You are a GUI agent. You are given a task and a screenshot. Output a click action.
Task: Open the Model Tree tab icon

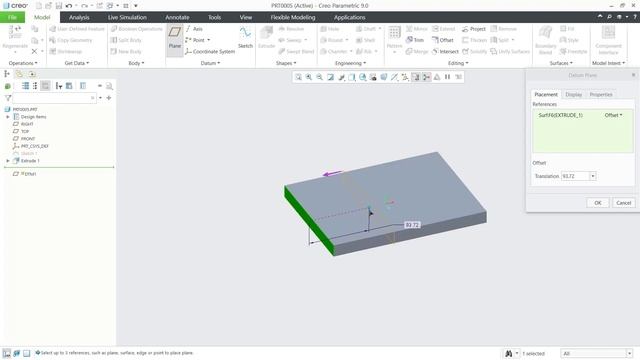pos(7,74)
